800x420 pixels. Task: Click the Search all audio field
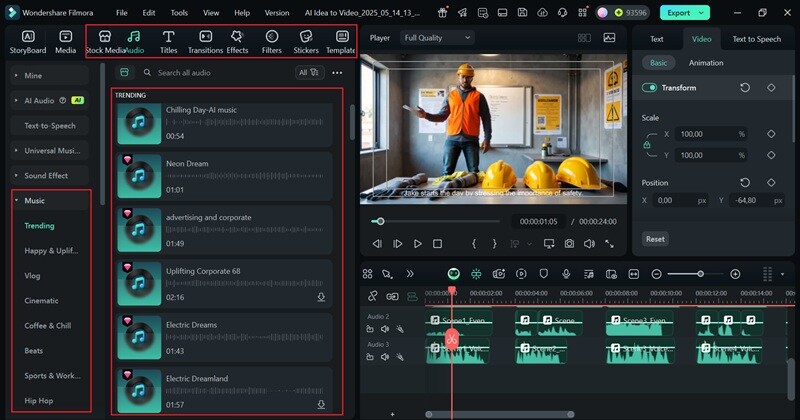(x=217, y=73)
